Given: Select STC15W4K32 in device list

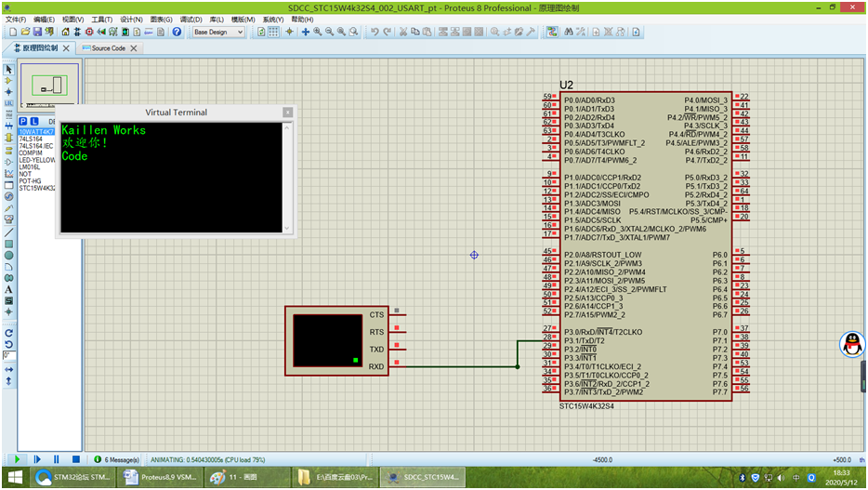Looking at the screenshot, I should (x=37, y=188).
